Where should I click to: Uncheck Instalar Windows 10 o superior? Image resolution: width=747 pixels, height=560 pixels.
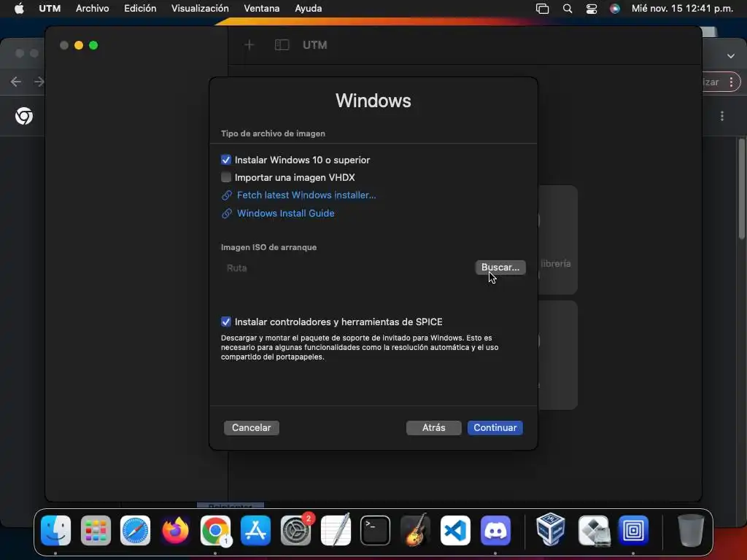[226, 160]
